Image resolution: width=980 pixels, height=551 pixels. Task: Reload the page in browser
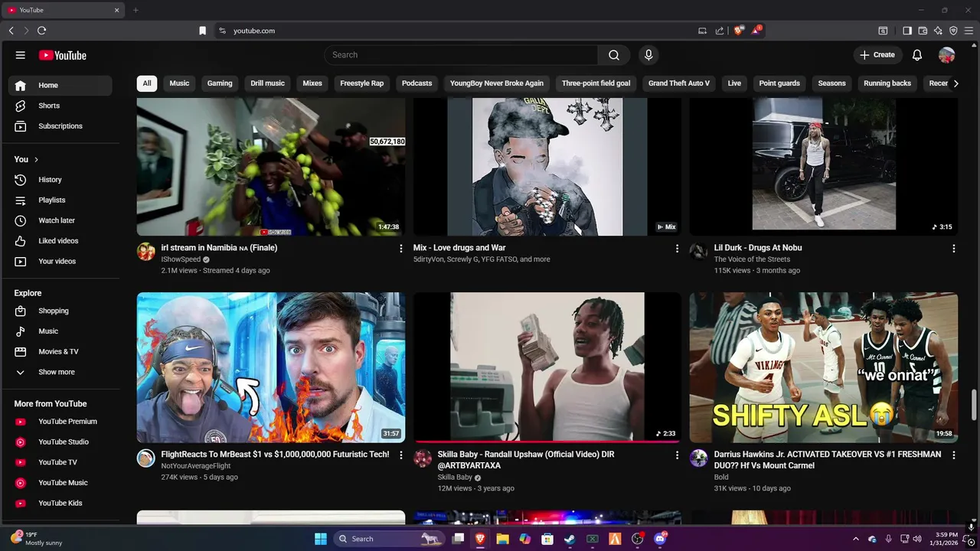[41, 31]
